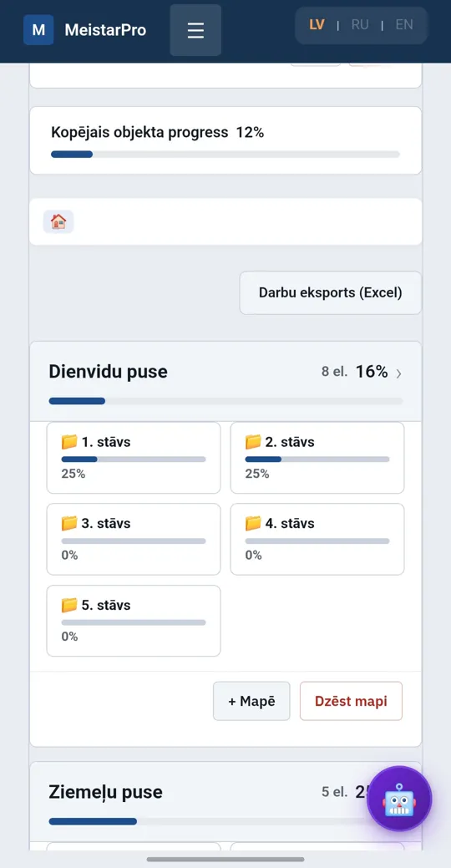Open the 3. stāvs folder icon
Viewport: 451px width, 868px height.
tap(69, 523)
